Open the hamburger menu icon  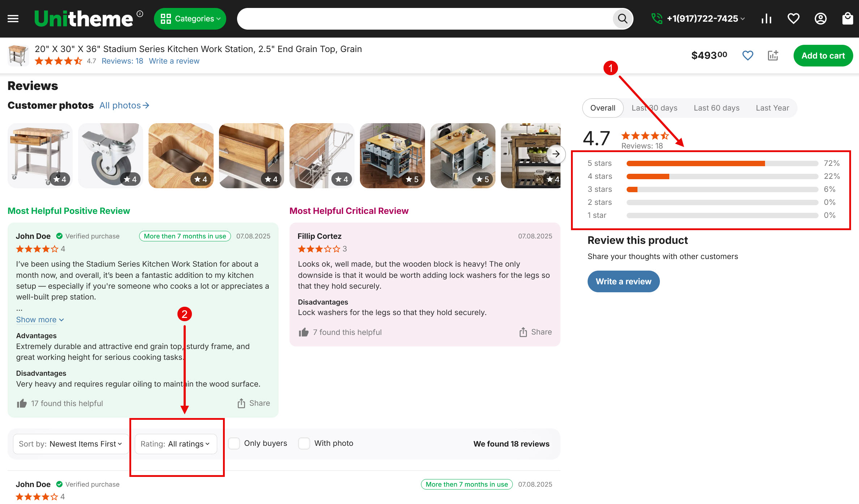coord(13,18)
